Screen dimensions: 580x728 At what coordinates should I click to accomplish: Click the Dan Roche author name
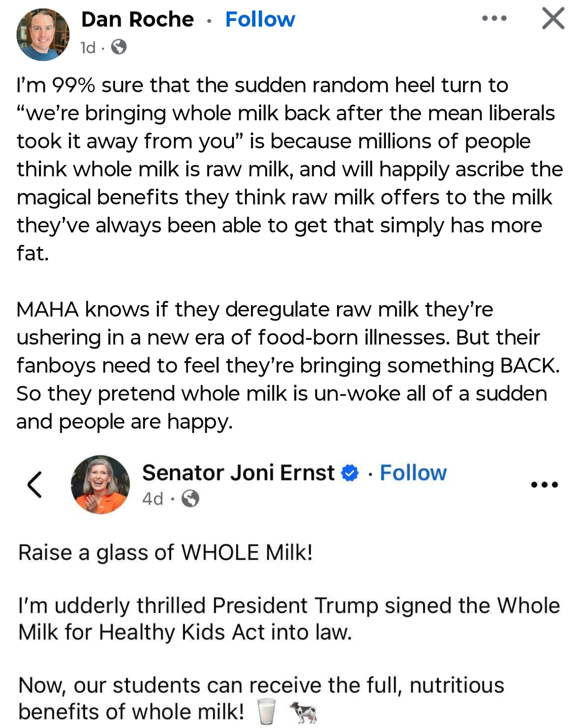pos(137,19)
